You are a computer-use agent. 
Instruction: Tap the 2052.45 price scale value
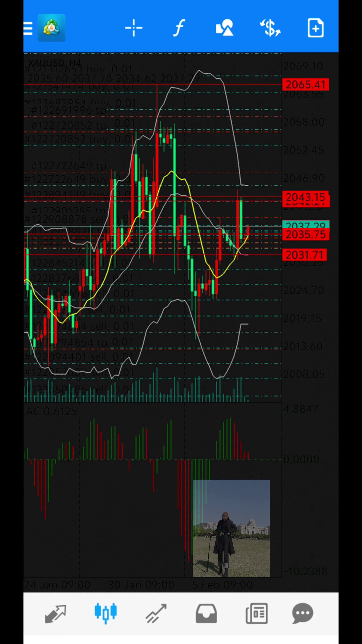pyautogui.click(x=304, y=150)
